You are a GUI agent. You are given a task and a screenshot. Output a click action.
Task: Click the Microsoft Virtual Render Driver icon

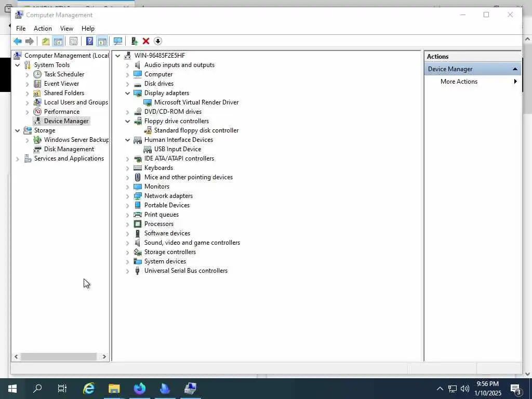point(148,102)
